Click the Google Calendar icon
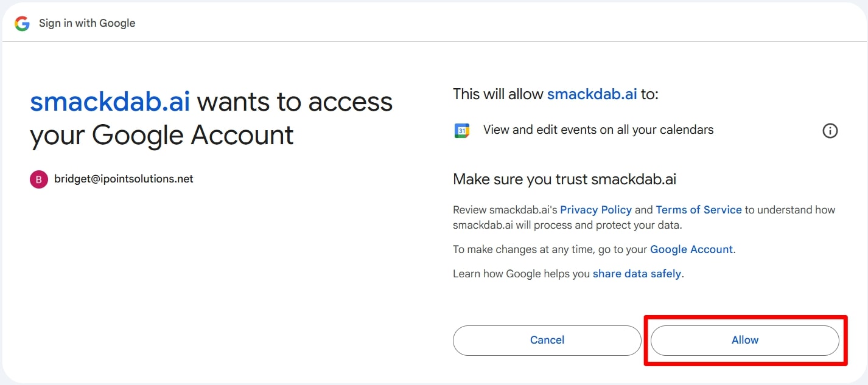The width and height of the screenshot is (868, 385). [x=462, y=130]
